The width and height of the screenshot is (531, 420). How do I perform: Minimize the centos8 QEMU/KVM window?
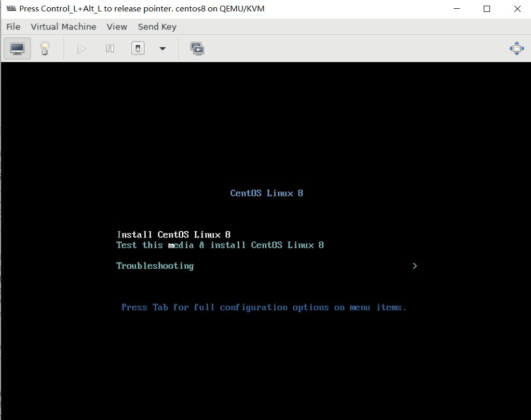(x=457, y=9)
